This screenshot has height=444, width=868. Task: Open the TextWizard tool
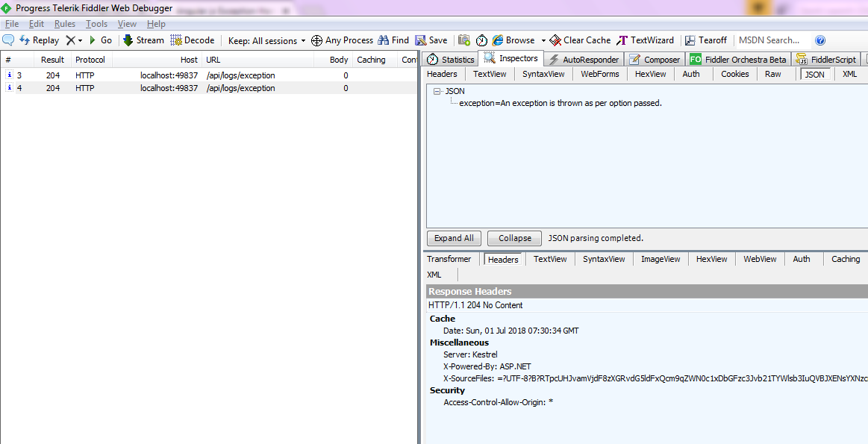click(622, 40)
